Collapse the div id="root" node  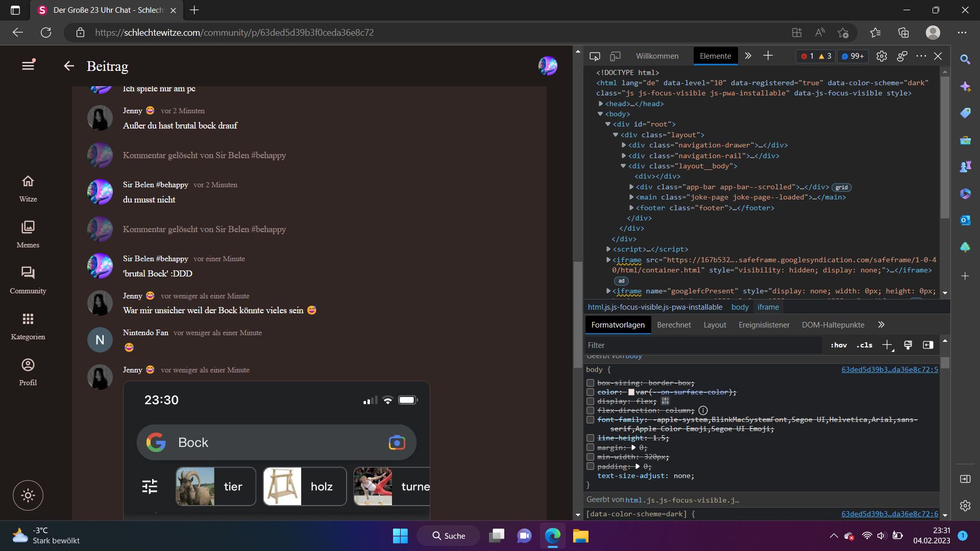(x=608, y=124)
